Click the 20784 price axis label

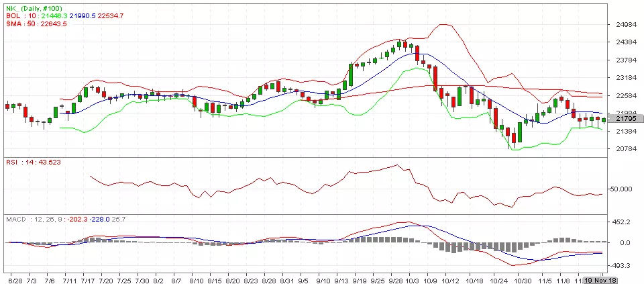(x=627, y=149)
